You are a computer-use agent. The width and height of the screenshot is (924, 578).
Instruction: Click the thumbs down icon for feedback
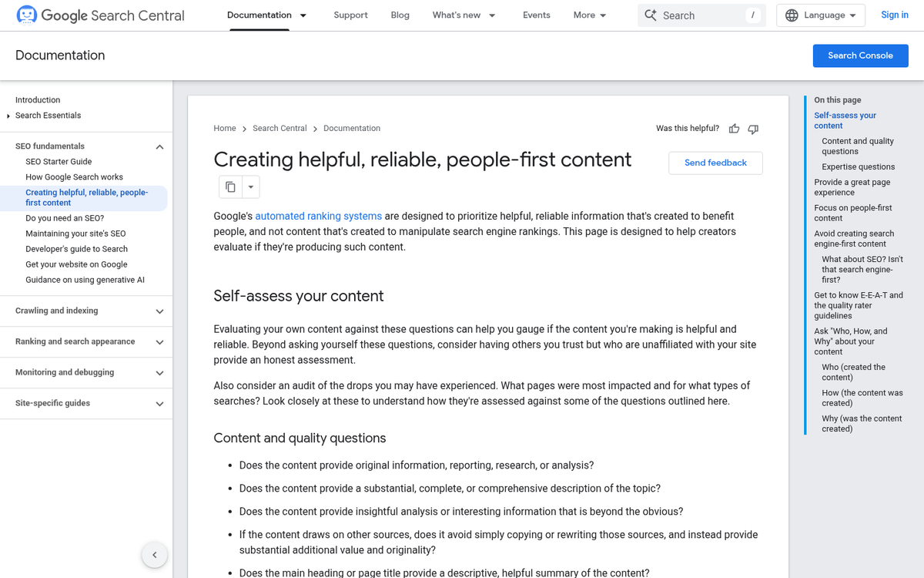tap(753, 129)
